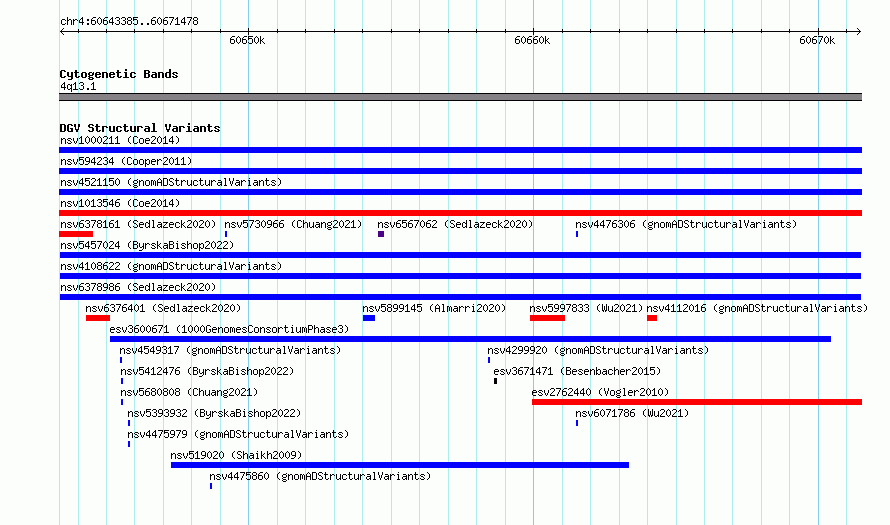The height and width of the screenshot is (525, 890).
Task: Open nsv5412476 (ByrskaBishop2022) label
Action: point(207,371)
